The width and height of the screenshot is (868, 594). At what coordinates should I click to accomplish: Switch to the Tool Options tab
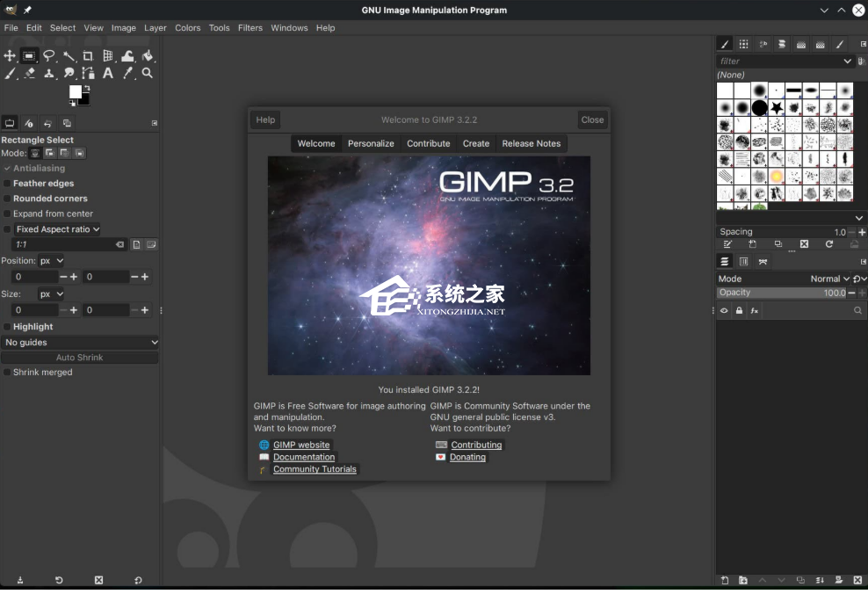pyautogui.click(x=10, y=123)
